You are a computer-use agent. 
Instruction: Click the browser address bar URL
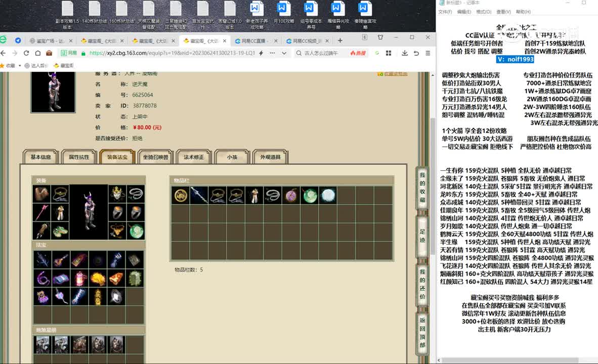pos(172,53)
